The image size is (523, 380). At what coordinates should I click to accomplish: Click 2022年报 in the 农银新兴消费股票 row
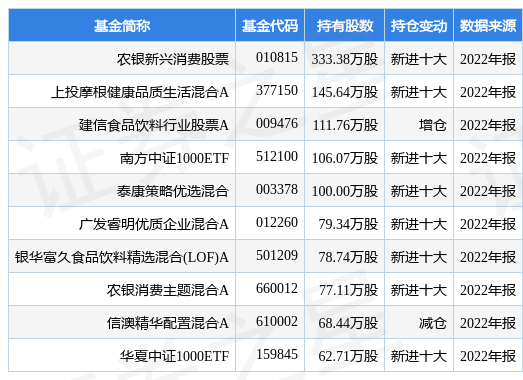[x=488, y=59]
